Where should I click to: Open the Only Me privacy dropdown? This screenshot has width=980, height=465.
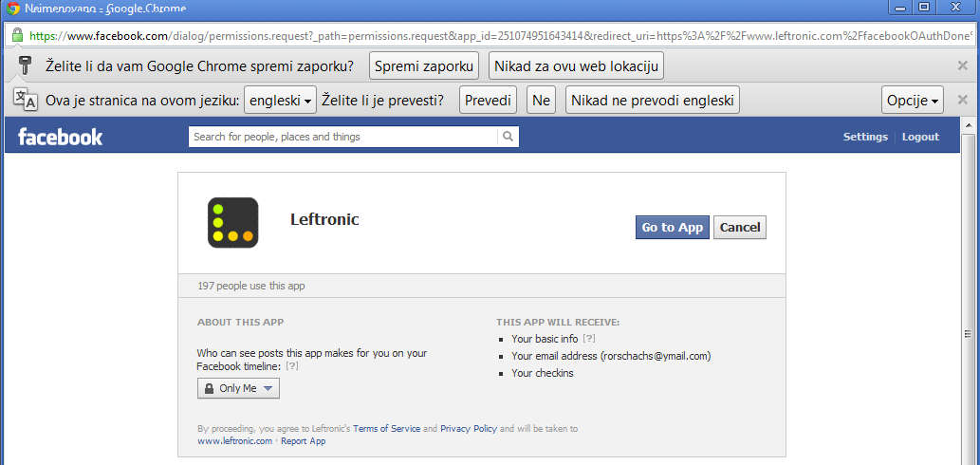pos(238,388)
